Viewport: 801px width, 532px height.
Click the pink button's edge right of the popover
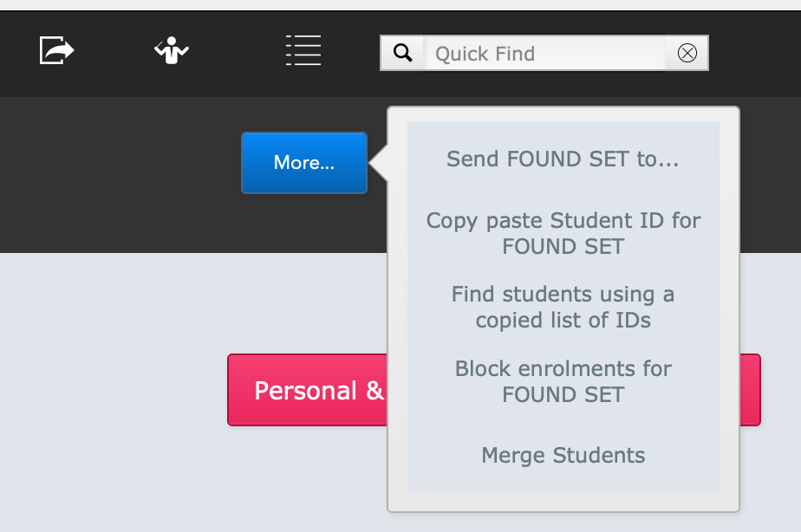pyautogui.click(x=750, y=390)
